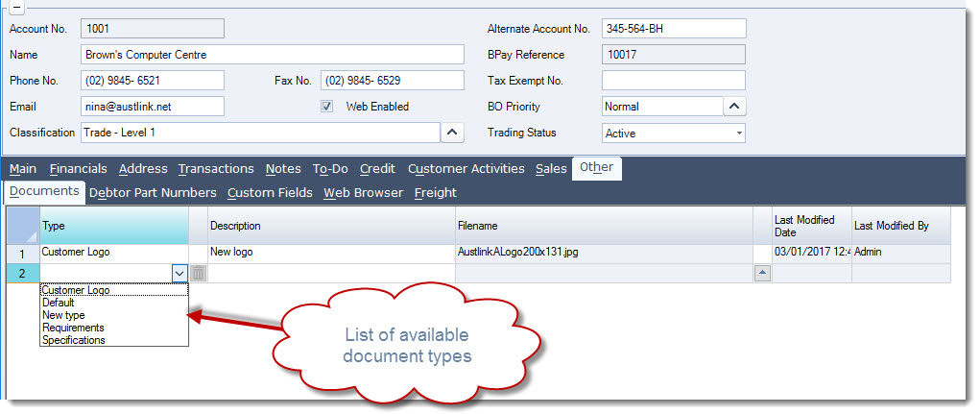Switch to the Web Browser sub-tab
The image size is (980, 414).
[363, 193]
